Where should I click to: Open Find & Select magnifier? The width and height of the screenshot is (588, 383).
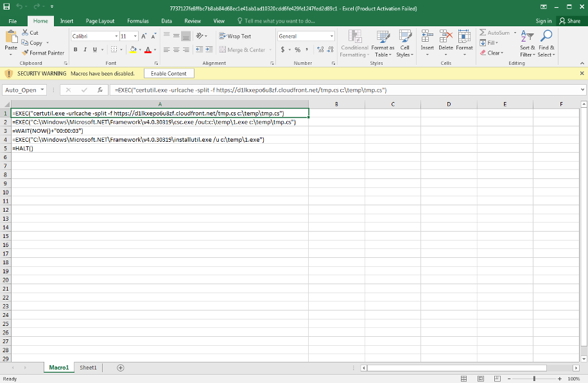(546, 44)
